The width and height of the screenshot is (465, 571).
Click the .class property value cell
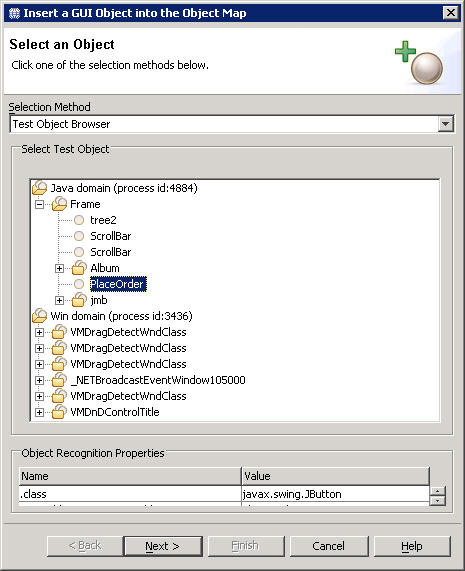click(335, 494)
